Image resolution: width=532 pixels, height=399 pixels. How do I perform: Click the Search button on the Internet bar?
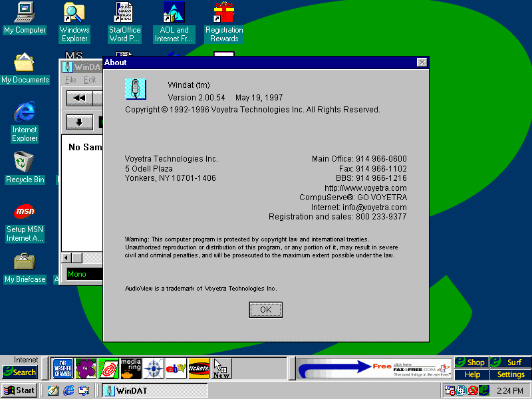coord(19,372)
